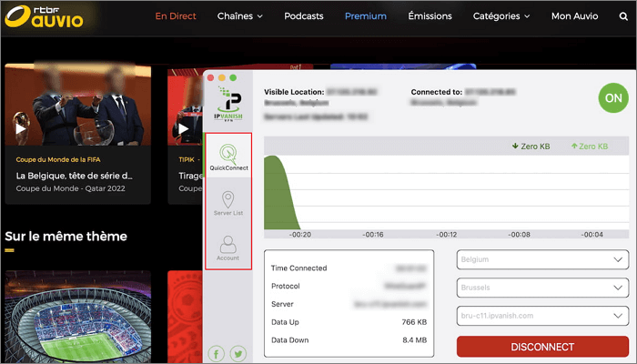Image resolution: width=637 pixels, height=364 pixels.
Task: Click the IPVanish VPN logo
Action: (228, 104)
